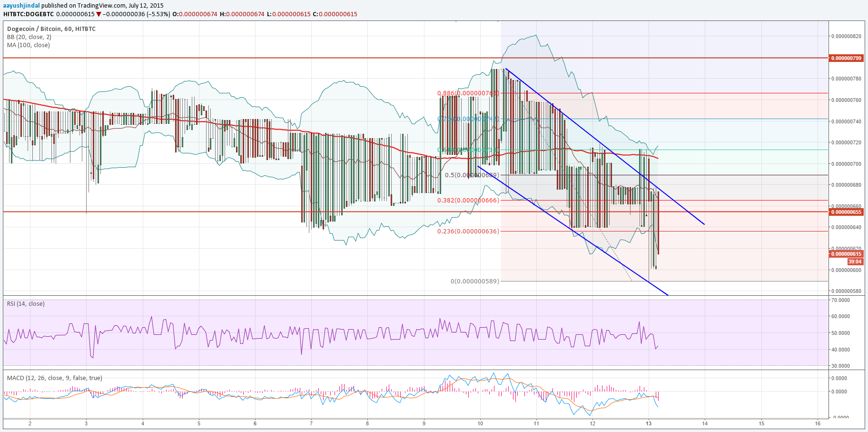Click the 39:04 candle countdown timer
The width and height of the screenshot is (868, 432).
855,261
